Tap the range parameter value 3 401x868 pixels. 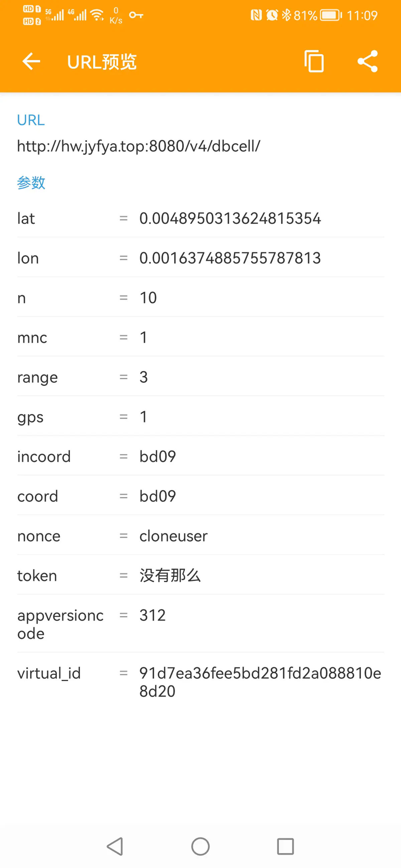click(144, 377)
